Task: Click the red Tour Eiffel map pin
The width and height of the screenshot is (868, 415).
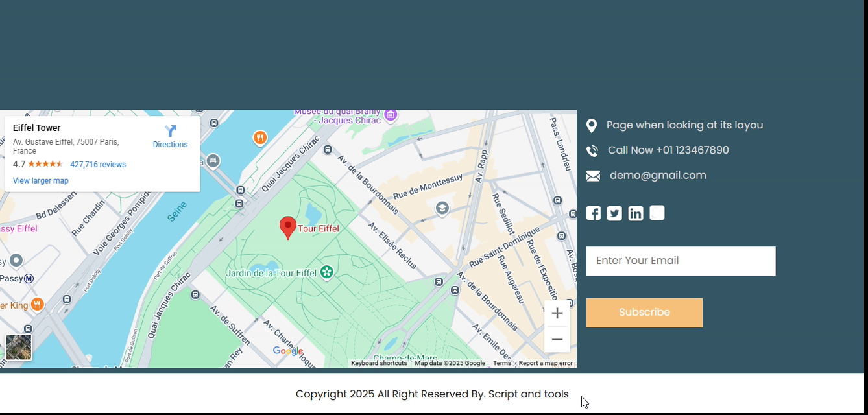Action: tap(288, 228)
